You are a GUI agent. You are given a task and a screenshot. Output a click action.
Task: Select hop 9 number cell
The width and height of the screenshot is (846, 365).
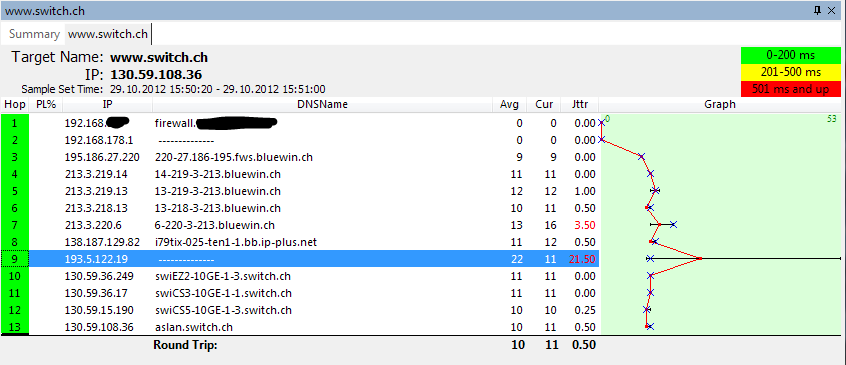pos(15,259)
